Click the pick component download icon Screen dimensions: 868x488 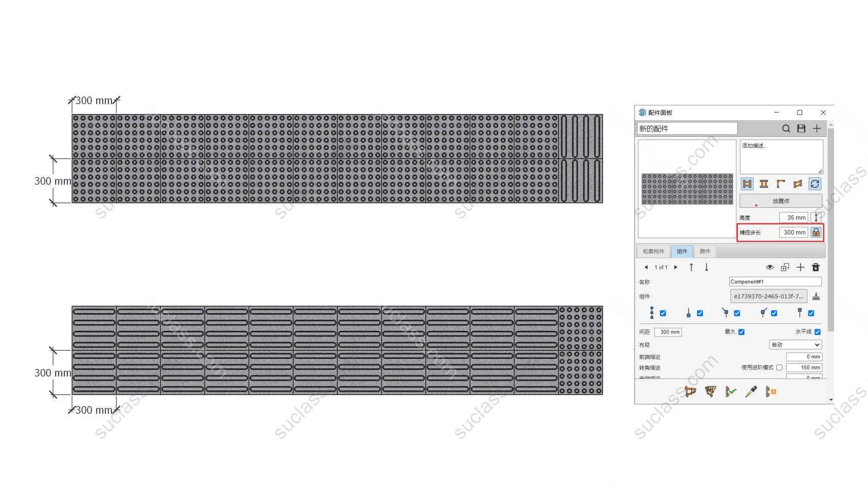(816, 296)
